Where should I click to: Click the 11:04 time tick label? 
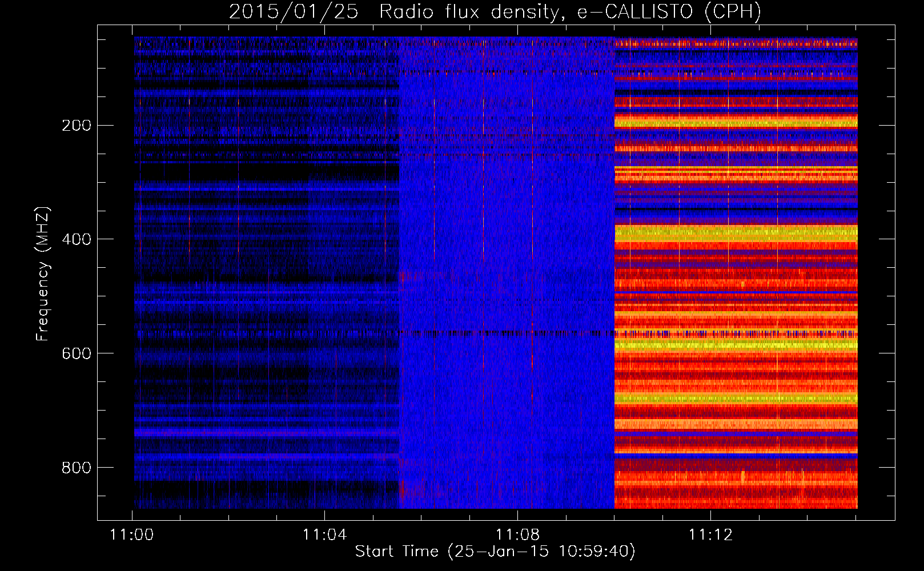(x=325, y=534)
